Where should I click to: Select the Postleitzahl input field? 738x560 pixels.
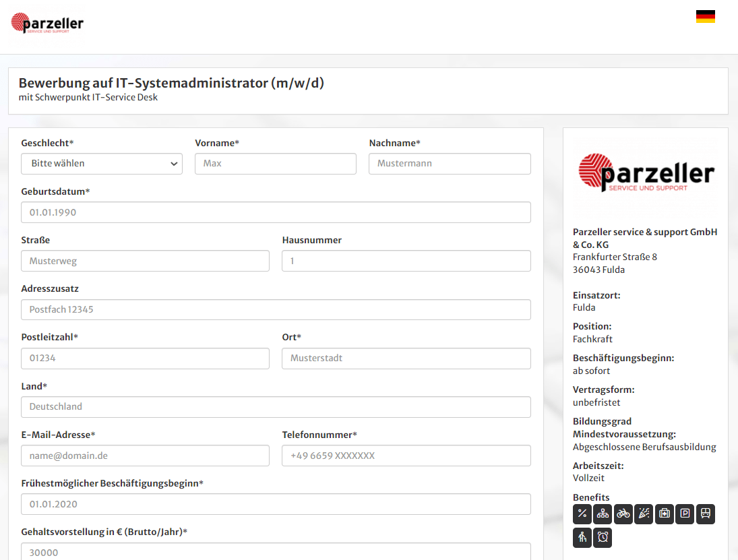[x=146, y=358]
